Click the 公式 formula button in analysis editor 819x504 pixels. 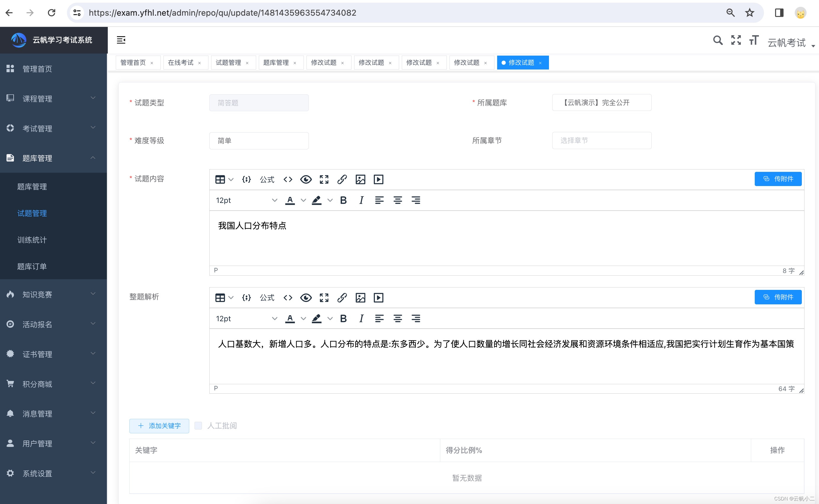tap(267, 298)
